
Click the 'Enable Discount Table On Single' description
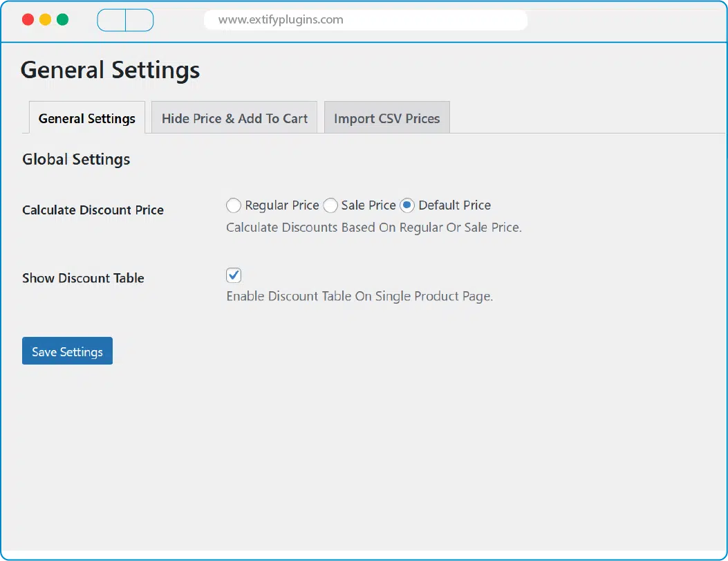[x=360, y=296]
